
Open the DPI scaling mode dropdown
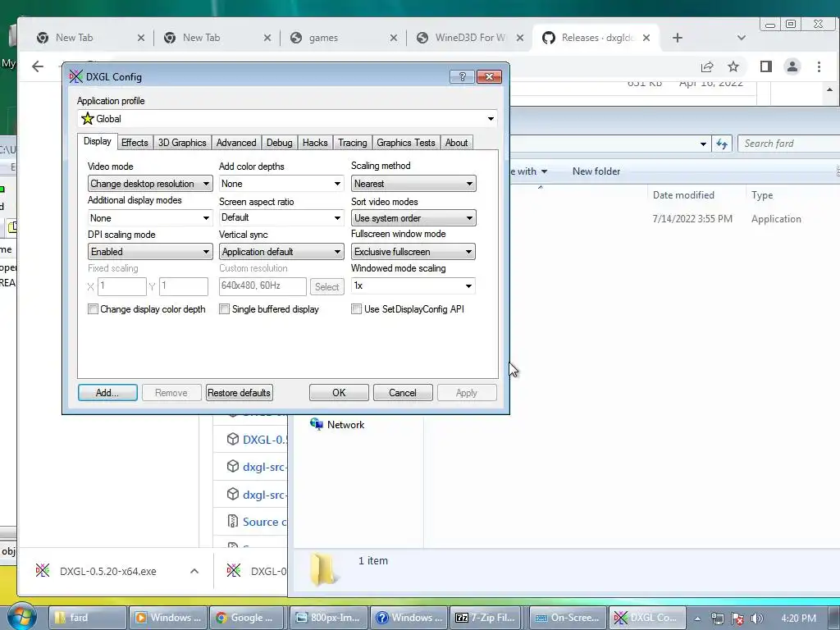coord(150,252)
